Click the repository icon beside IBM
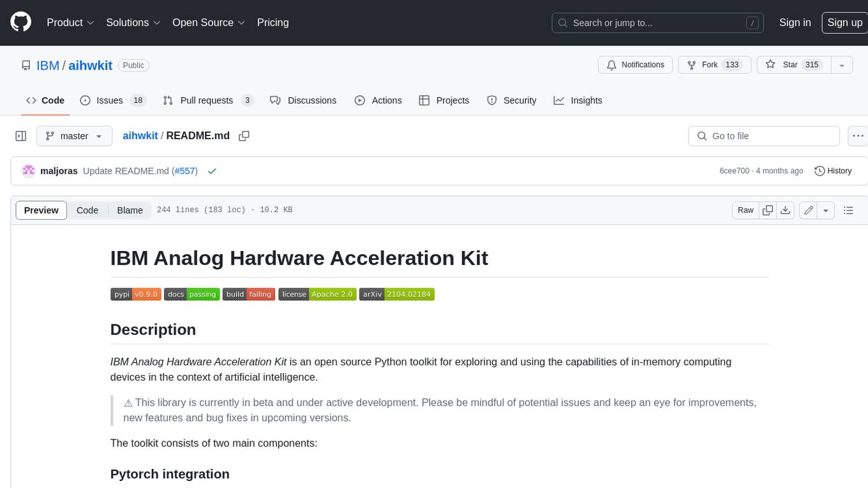The image size is (868, 488). (x=26, y=65)
